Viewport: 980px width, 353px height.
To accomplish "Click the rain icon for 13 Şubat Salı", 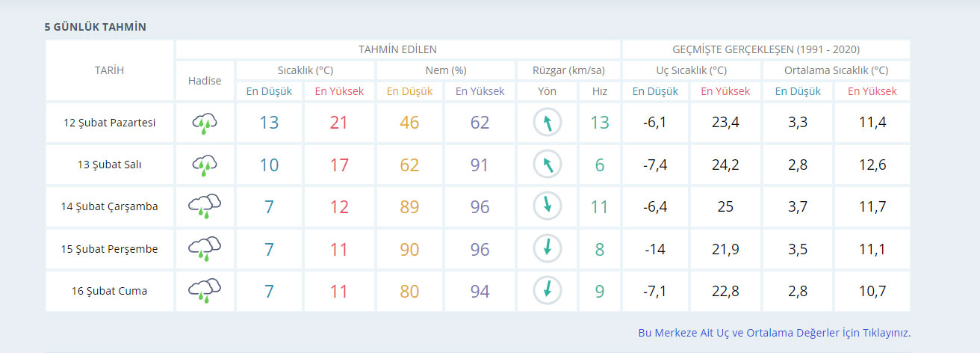I will 205,165.
